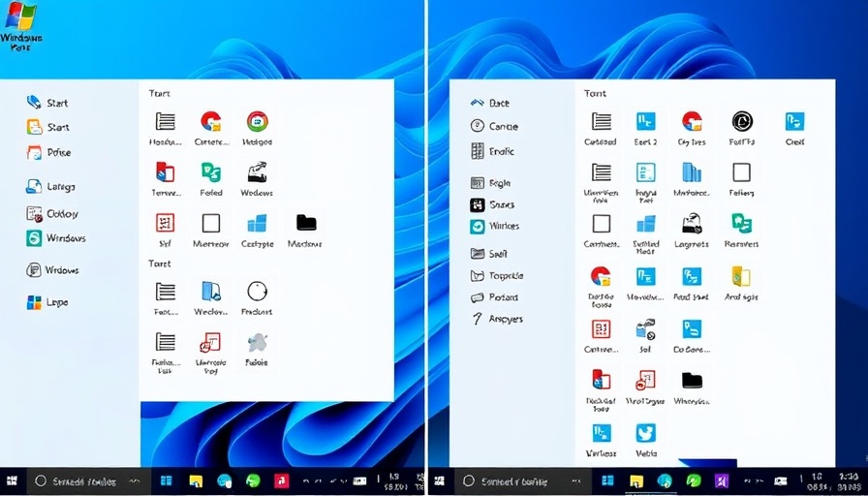This screenshot has width=868, height=496.
Task: Select second 'Start' entry with orange icon
Action: click(47, 127)
